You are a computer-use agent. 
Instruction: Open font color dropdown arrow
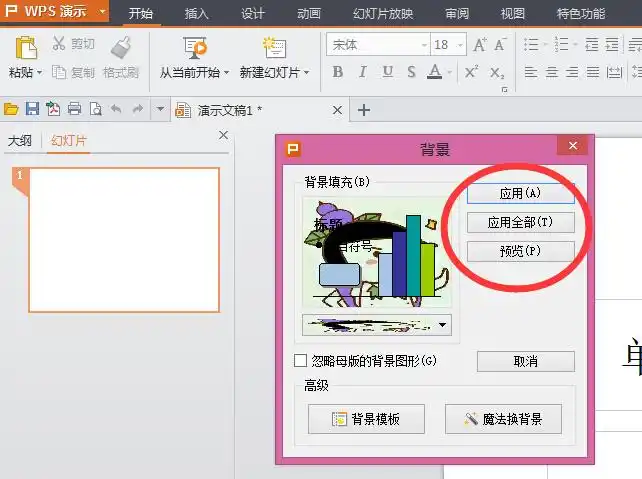[450, 73]
